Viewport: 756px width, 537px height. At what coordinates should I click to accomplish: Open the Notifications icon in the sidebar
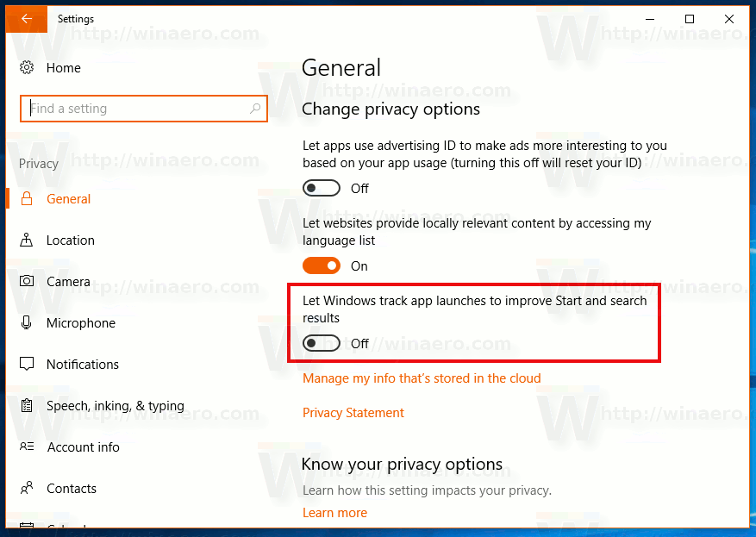tap(27, 364)
